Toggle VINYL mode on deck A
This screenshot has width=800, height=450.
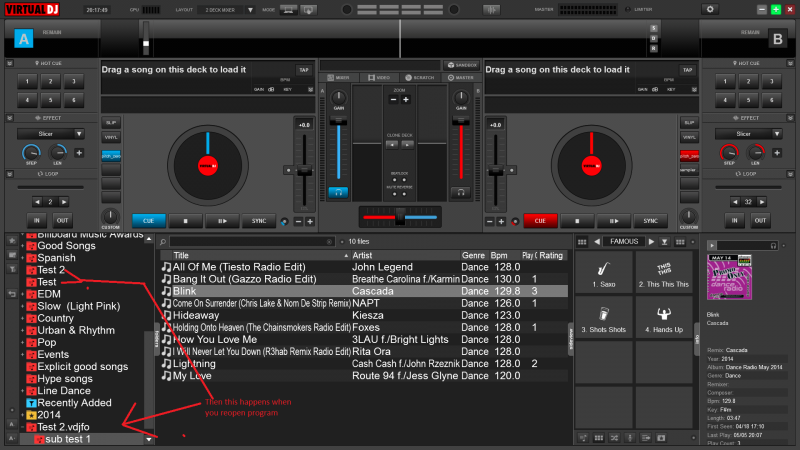(x=111, y=137)
